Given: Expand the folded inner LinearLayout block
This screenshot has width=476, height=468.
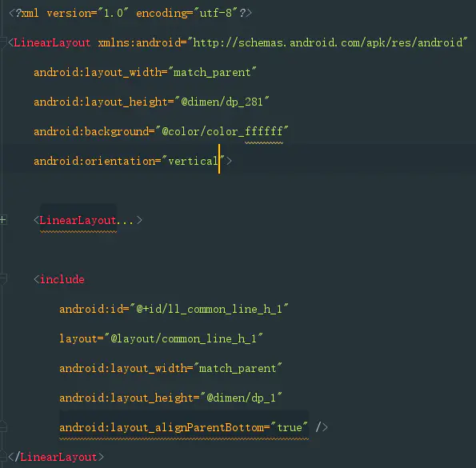Looking at the screenshot, I should (2, 220).
